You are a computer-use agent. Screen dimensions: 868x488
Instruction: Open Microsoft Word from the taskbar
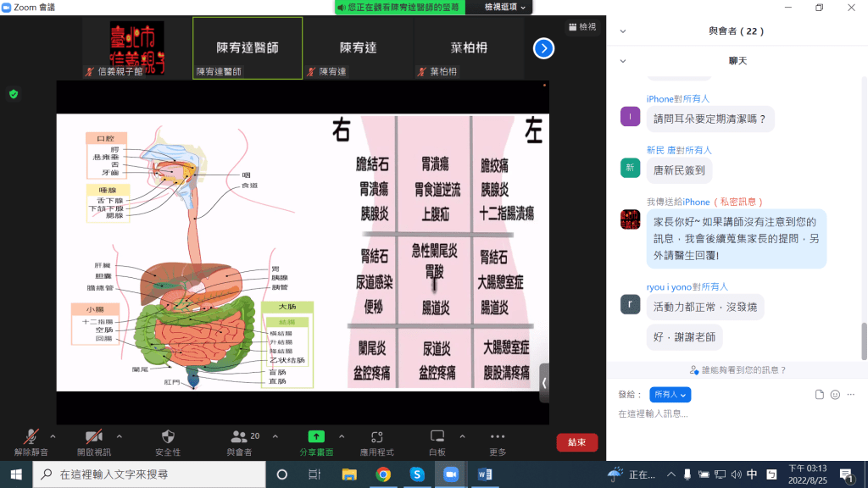[485, 474]
